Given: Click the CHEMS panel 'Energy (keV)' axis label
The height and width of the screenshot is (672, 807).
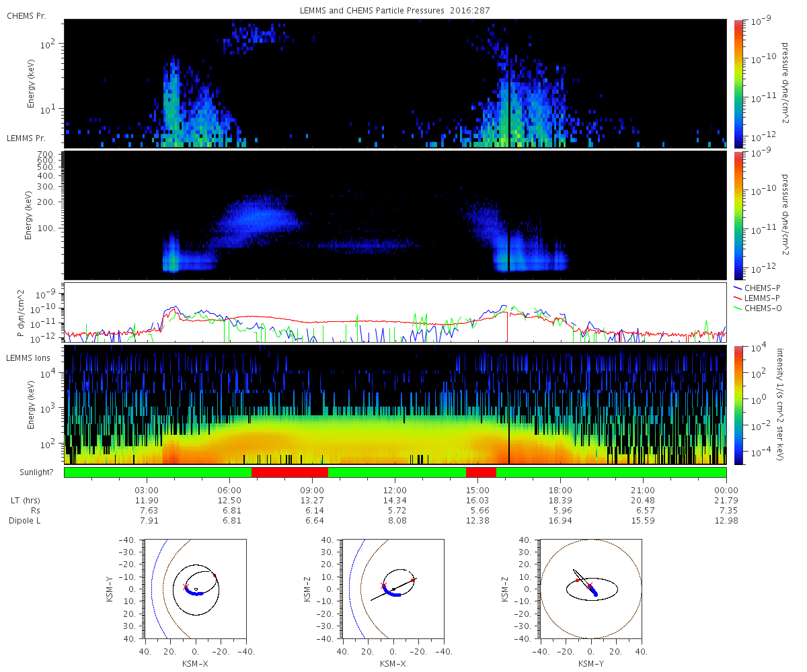Looking at the screenshot, I should point(32,83).
